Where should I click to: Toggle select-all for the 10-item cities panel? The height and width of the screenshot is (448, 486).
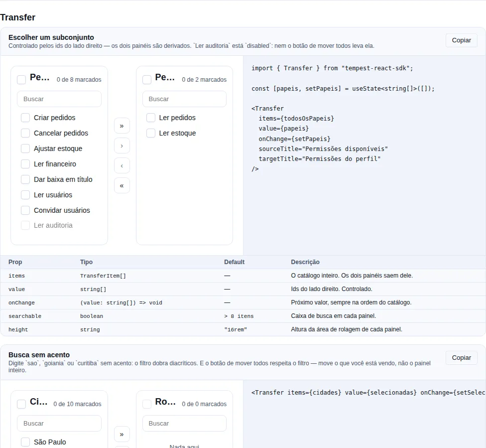(x=21, y=404)
